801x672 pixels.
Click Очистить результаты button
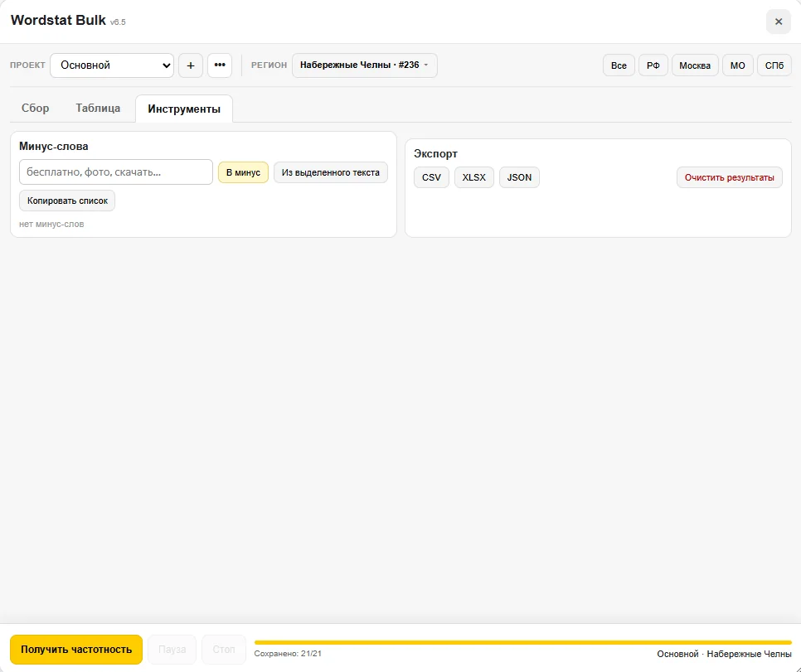730,177
